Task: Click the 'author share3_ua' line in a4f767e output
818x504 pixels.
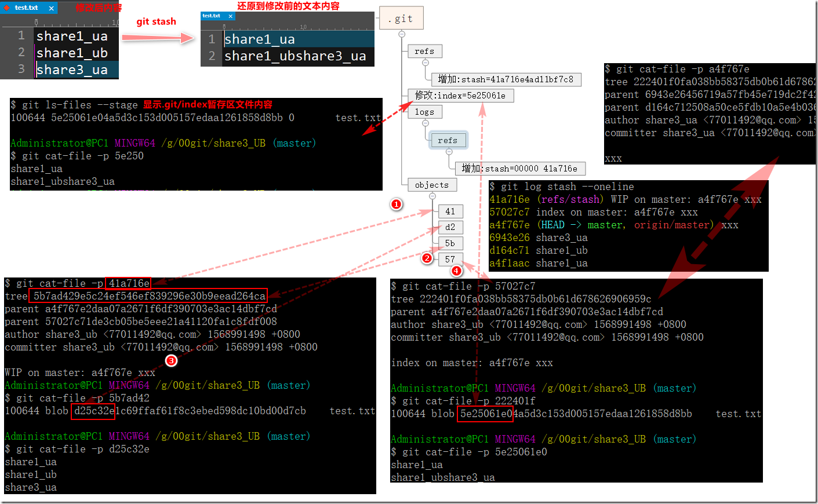Action: click(x=710, y=120)
